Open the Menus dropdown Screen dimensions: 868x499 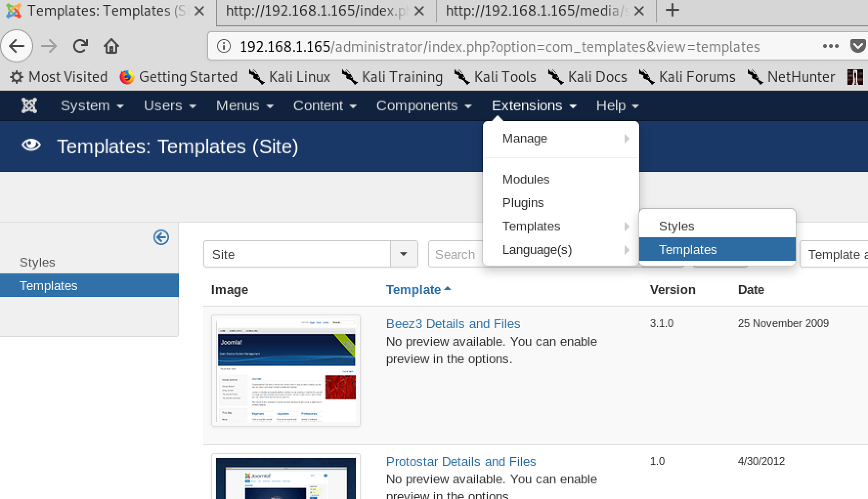point(244,105)
